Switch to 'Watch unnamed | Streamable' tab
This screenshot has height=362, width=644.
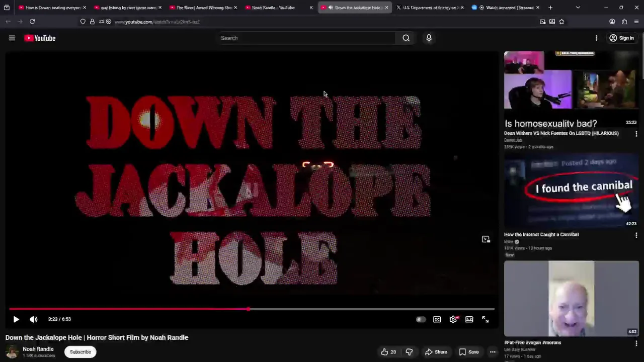(x=506, y=8)
